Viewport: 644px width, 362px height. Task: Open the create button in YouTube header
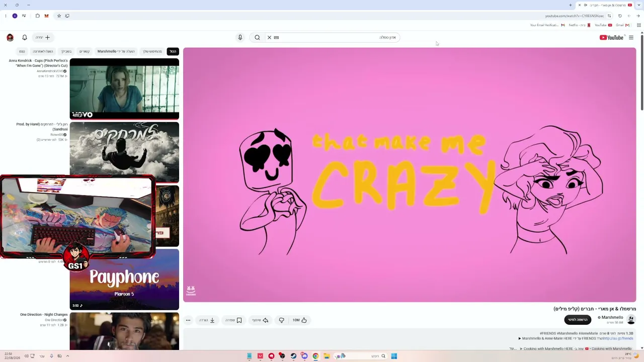pos(43,38)
